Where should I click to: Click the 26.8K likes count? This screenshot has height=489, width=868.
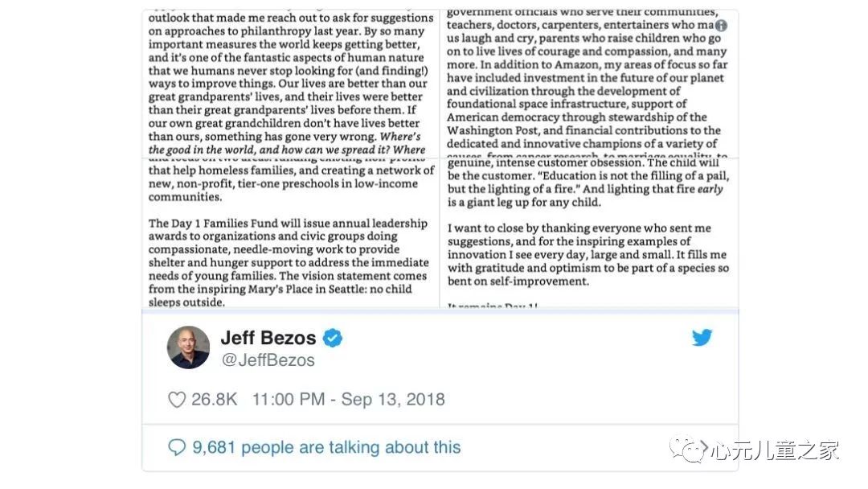[214, 399]
